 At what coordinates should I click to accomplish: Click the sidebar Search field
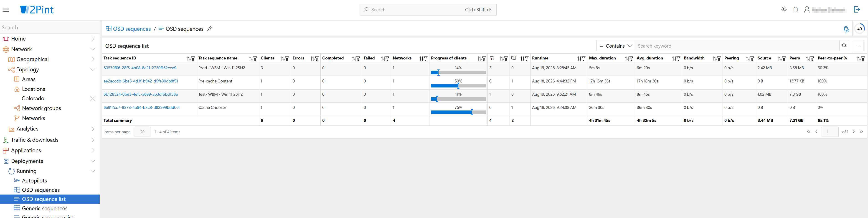[50, 28]
